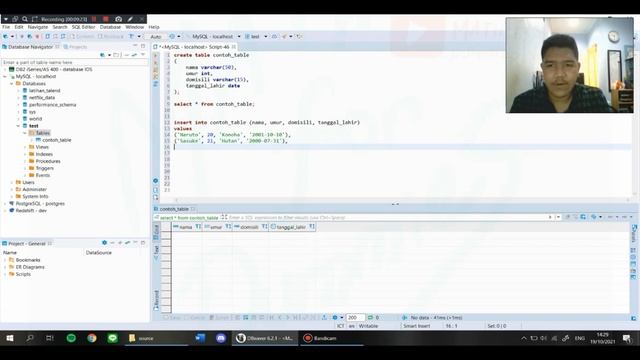Open the Scripts project folder
The height and width of the screenshot is (360, 640).
click(23, 274)
